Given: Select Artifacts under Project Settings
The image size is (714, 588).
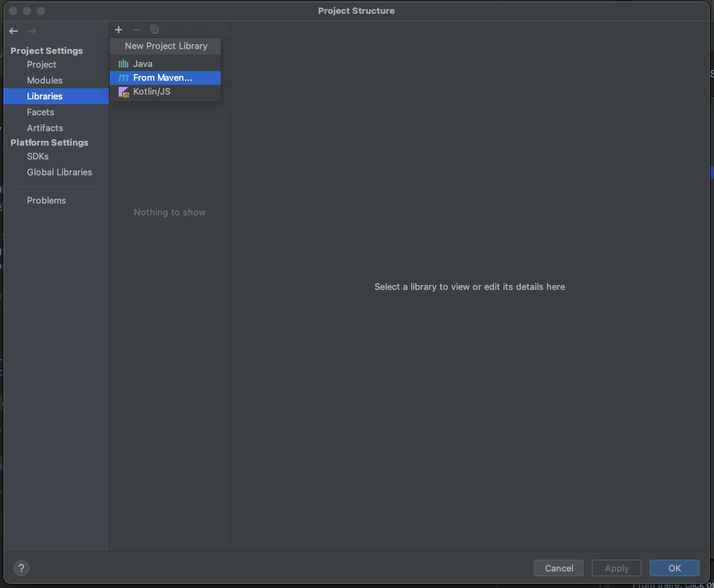Looking at the screenshot, I should pyautogui.click(x=45, y=128).
